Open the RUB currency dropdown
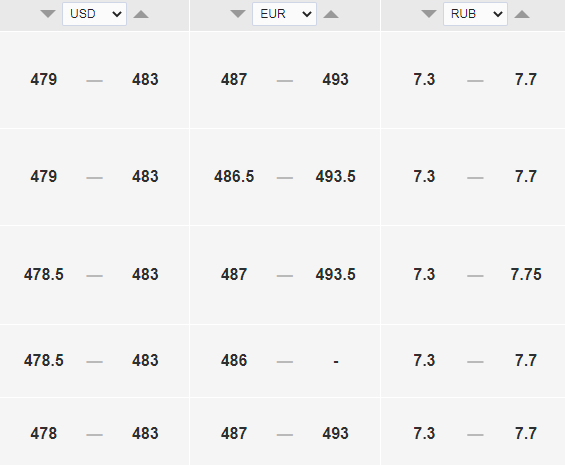The width and height of the screenshot is (565, 465). click(475, 14)
